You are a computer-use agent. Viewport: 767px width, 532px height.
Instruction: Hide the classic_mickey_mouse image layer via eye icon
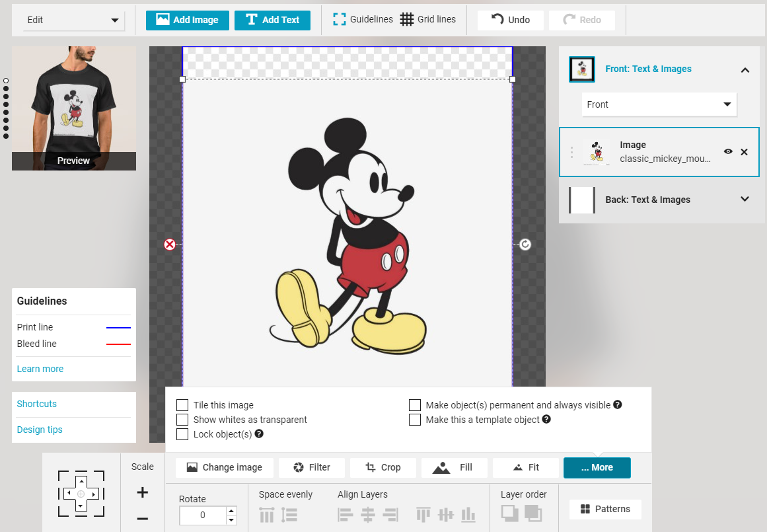pos(728,152)
